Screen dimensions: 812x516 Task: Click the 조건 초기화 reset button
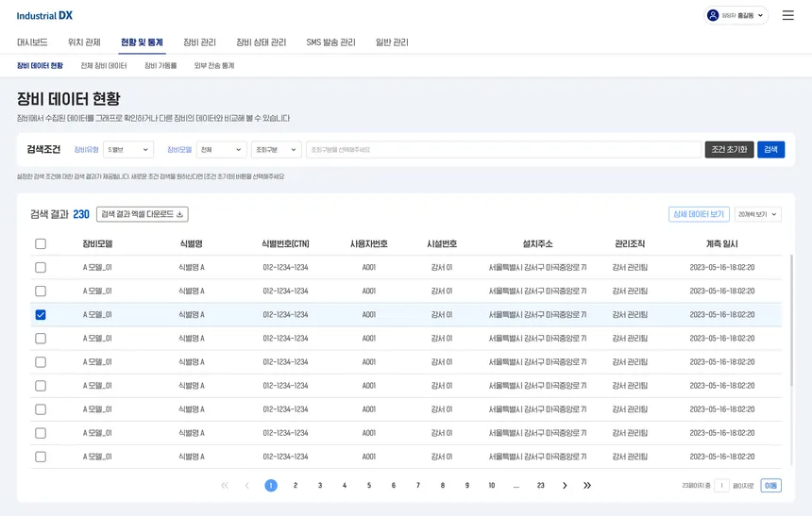click(729, 150)
